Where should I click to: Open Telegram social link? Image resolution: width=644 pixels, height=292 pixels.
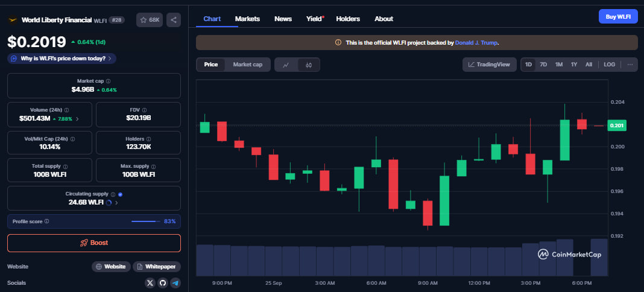pyautogui.click(x=175, y=283)
